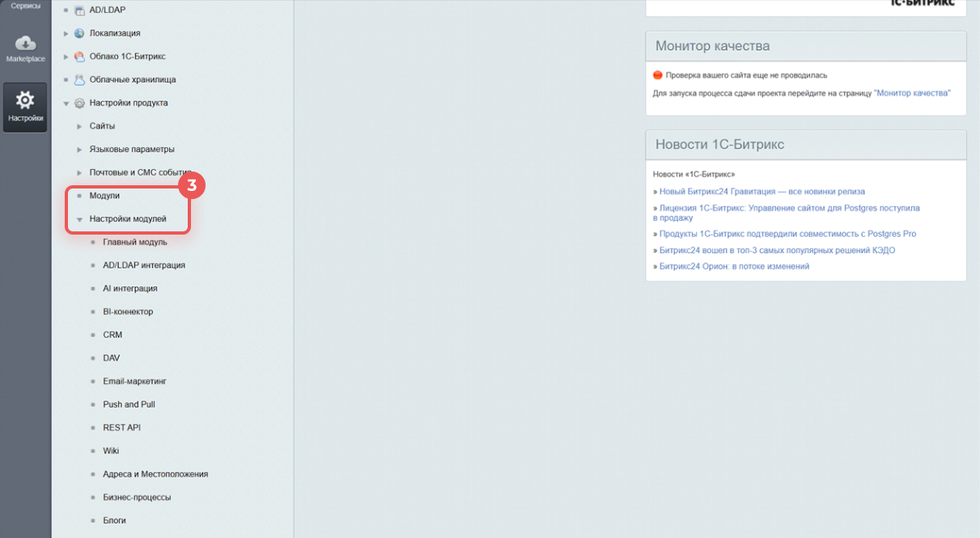Collapse the Настройки модулей node
The height and width of the screenshot is (538, 980).
pyautogui.click(x=79, y=219)
